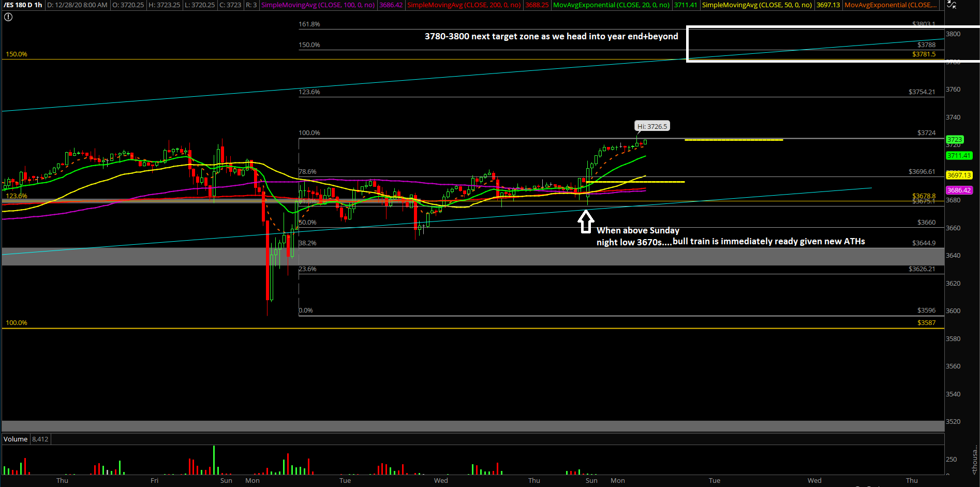
Task: Click the 3800 price axis label
Action: click(x=953, y=34)
